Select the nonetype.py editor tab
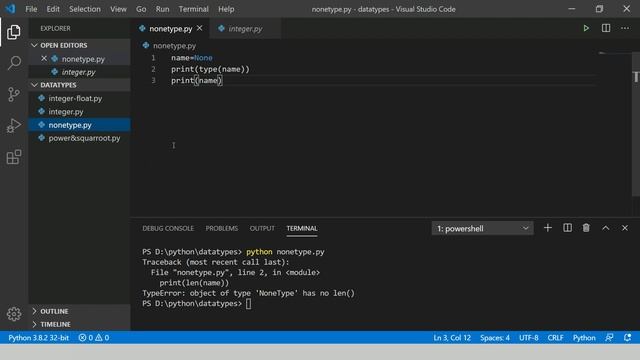Screen dimensions: 640x360 (x=171, y=29)
